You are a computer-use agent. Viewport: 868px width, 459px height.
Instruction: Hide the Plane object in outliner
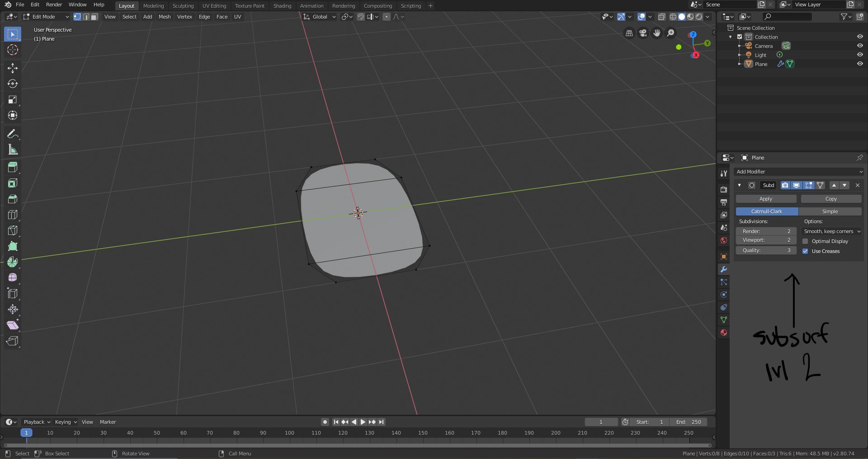860,64
